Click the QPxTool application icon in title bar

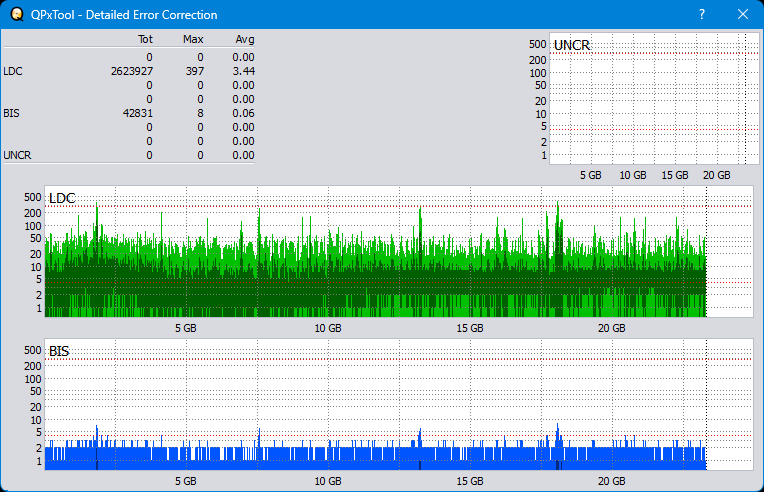point(14,15)
